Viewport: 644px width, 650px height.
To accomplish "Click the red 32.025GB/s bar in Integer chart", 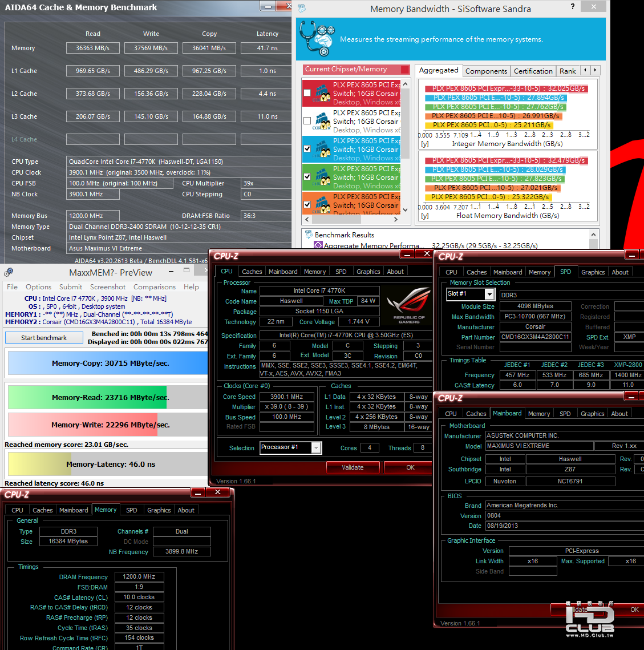I will 506,88.
